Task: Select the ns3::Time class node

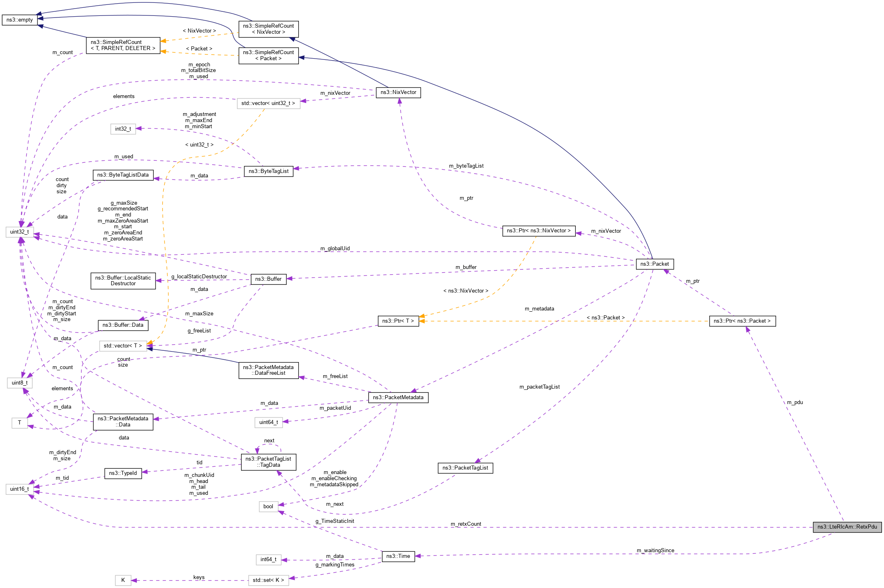Action: 399,556
